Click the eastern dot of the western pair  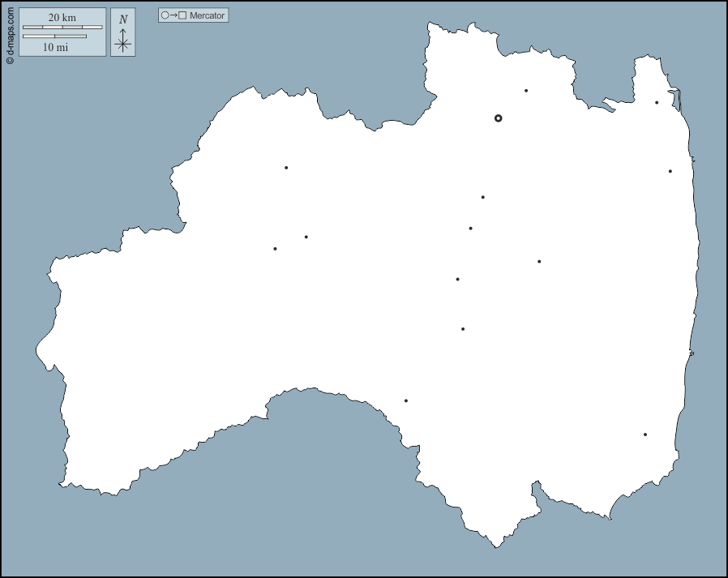point(306,237)
